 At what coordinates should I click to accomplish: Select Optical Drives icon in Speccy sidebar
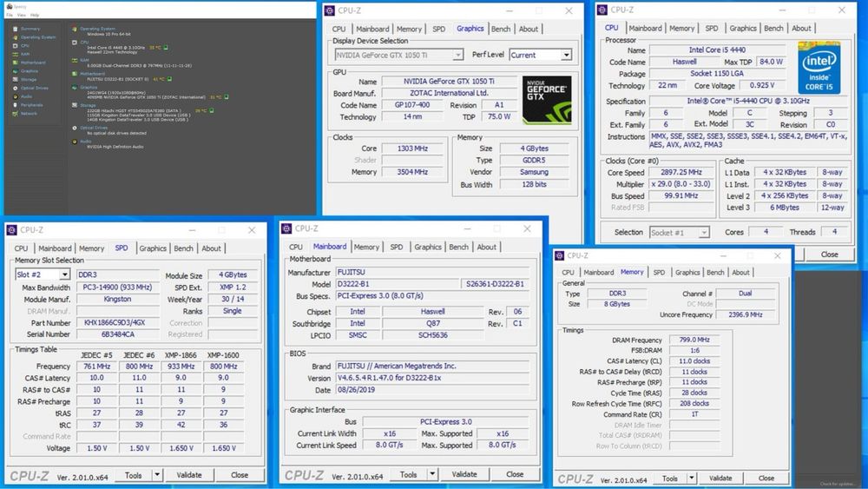[15, 88]
